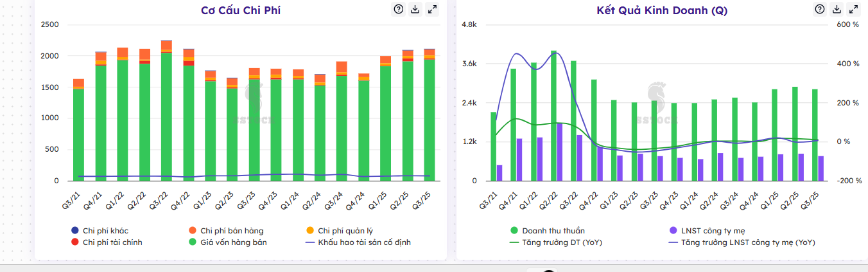Image resolution: width=868 pixels, height=272 pixels.
Task: Toggle LNST công ty mẹ legend series
Action: [707, 230]
